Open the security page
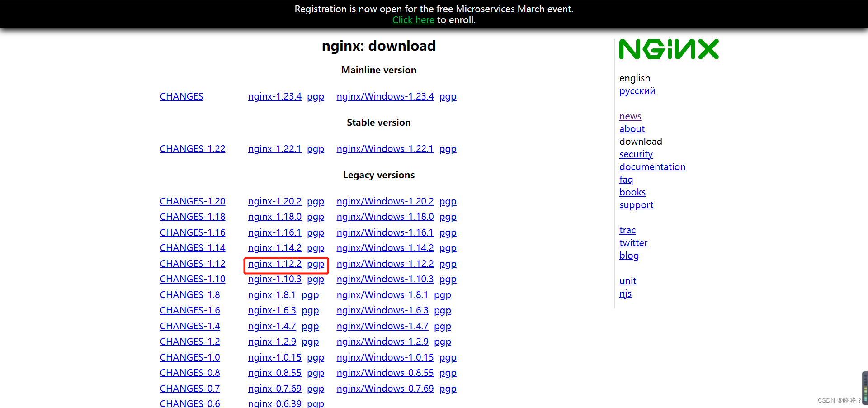The image size is (868, 408). point(636,154)
